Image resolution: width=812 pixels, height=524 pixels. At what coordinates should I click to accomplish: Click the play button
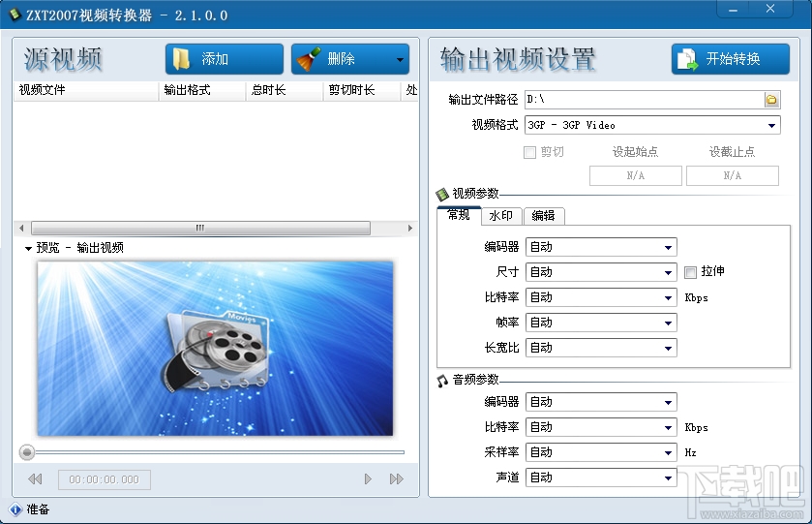(368, 478)
